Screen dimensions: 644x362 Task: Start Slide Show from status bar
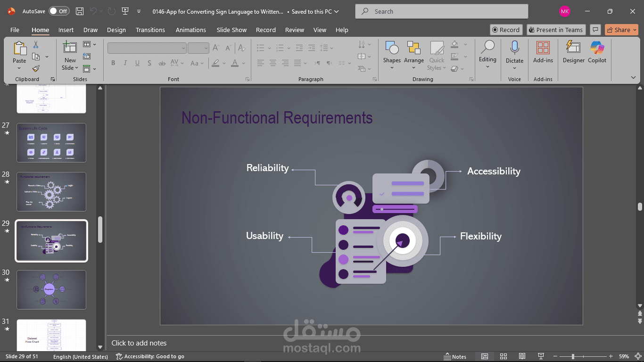pyautogui.click(x=541, y=356)
